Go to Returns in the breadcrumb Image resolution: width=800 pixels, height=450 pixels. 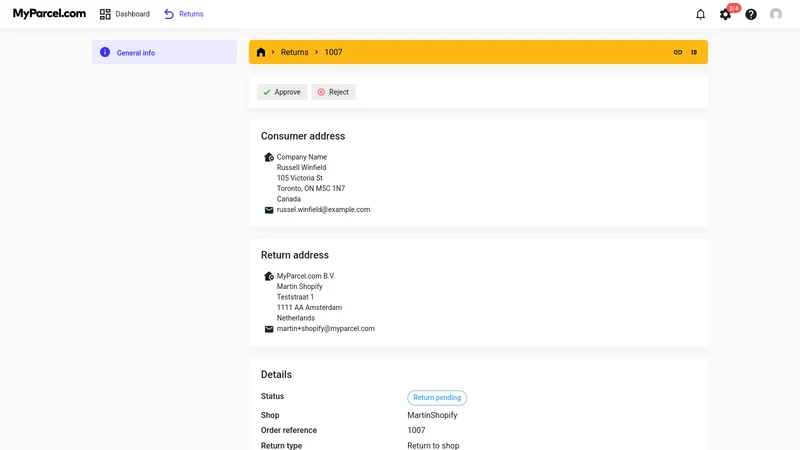point(294,52)
